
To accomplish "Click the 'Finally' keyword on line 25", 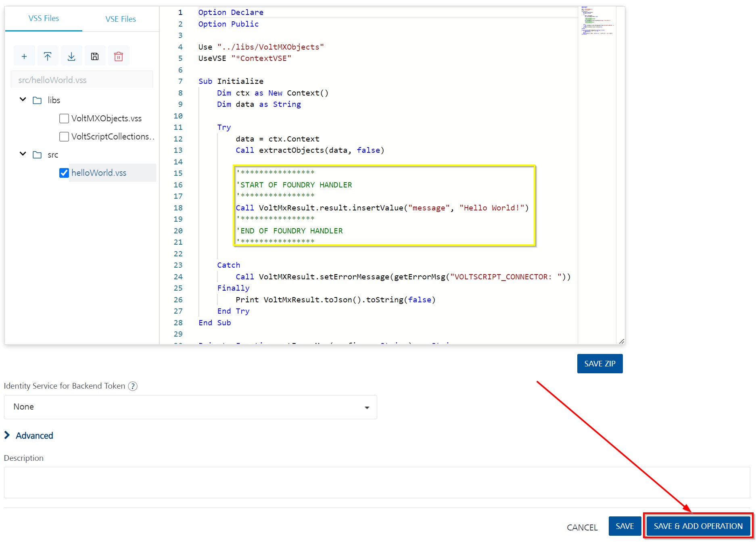I will pyautogui.click(x=233, y=288).
